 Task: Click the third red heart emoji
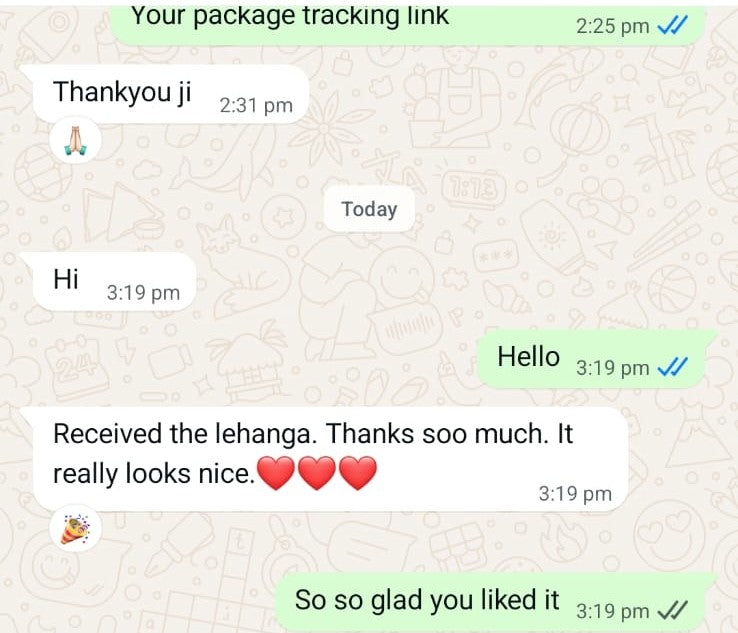(358, 473)
